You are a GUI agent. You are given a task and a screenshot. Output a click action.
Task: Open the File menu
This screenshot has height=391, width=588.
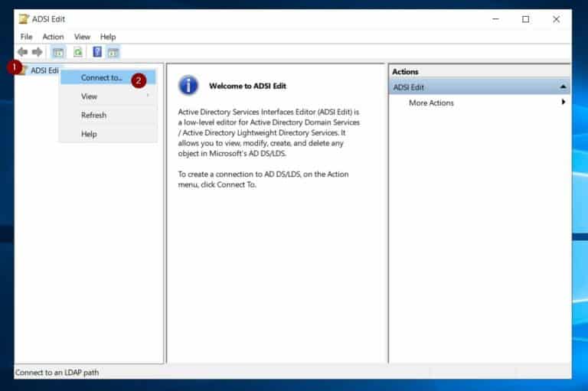tap(26, 37)
